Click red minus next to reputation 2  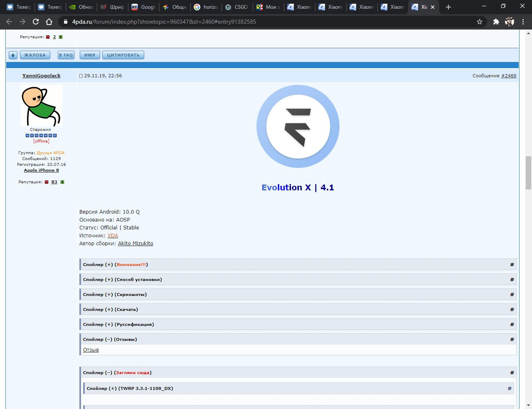pos(48,37)
